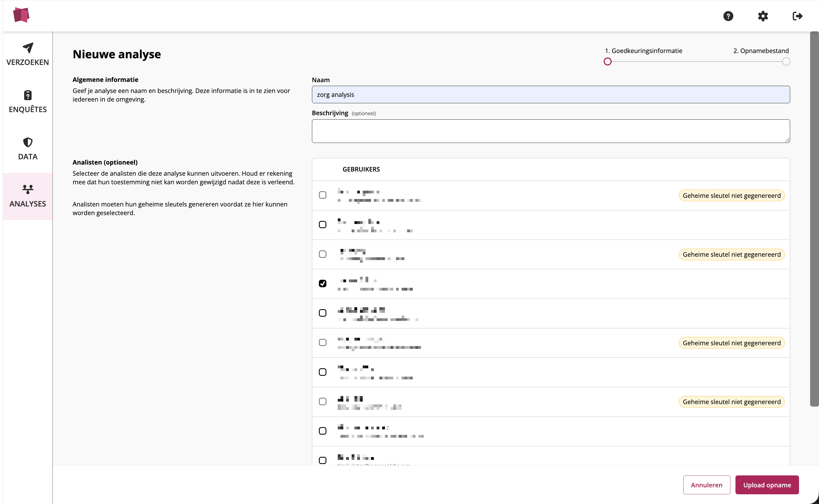This screenshot has width=819, height=504.
Task: Open settings via gear icon
Action: (x=763, y=16)
